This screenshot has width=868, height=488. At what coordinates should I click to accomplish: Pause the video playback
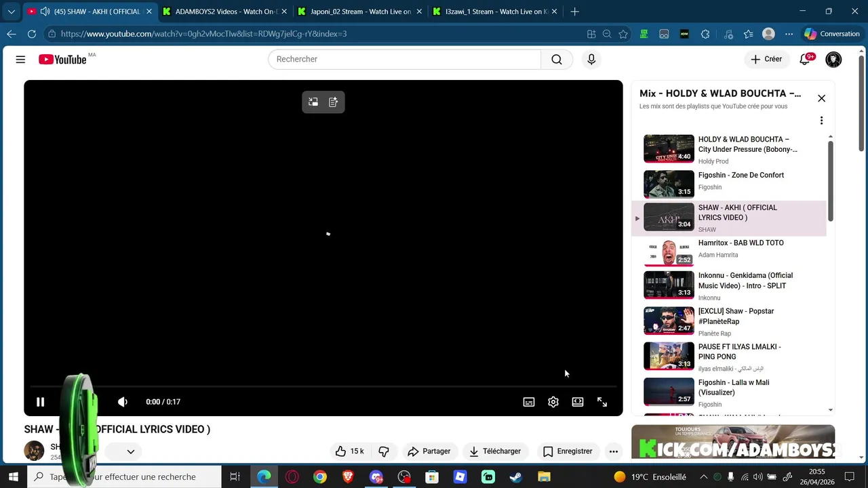click(40, 402)
